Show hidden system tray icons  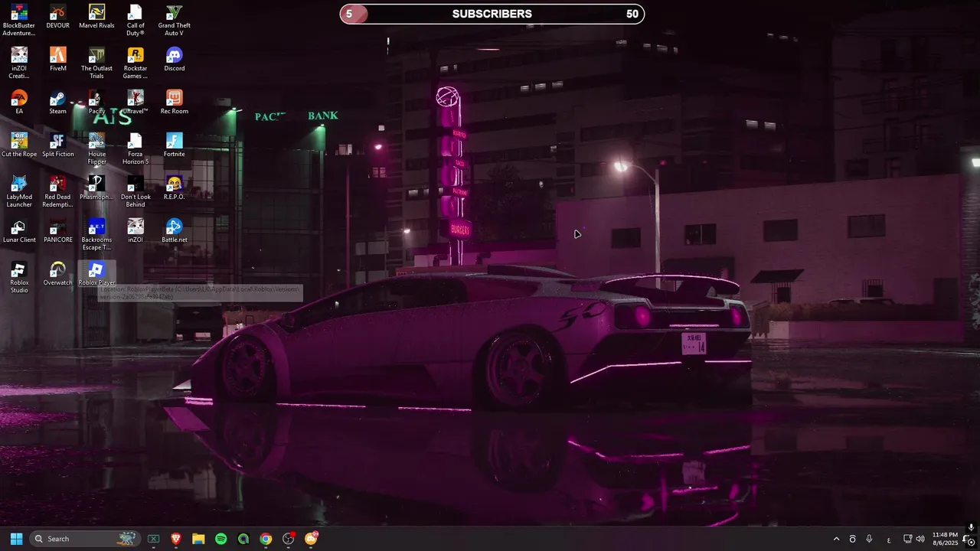[836, 539]
